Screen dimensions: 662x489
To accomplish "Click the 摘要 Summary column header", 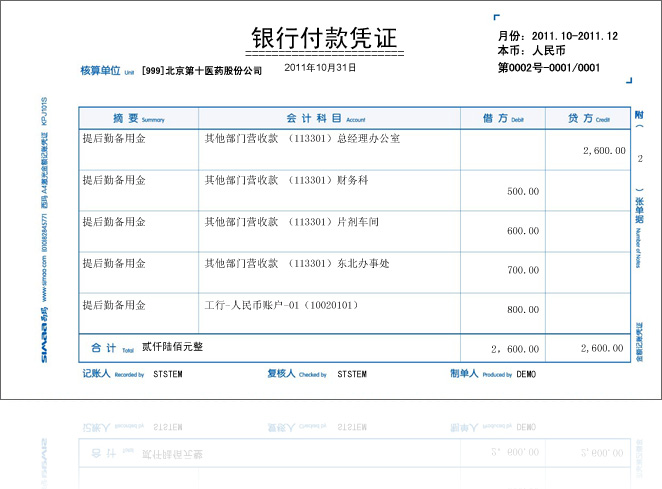I will click(x=138, y=119).
